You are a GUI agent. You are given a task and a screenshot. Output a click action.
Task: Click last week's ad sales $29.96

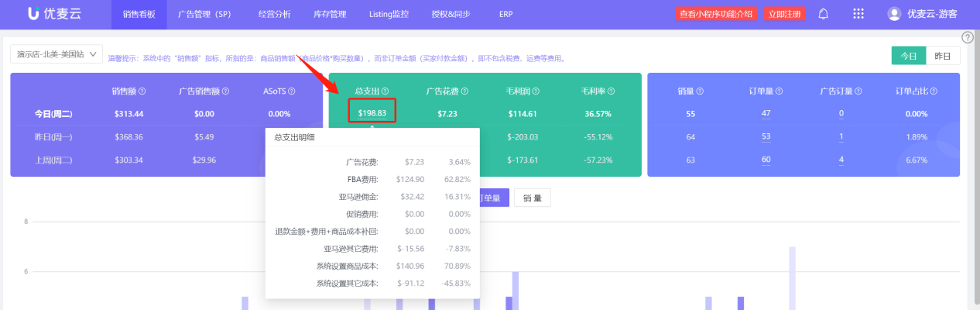click(x=204, y=160)
